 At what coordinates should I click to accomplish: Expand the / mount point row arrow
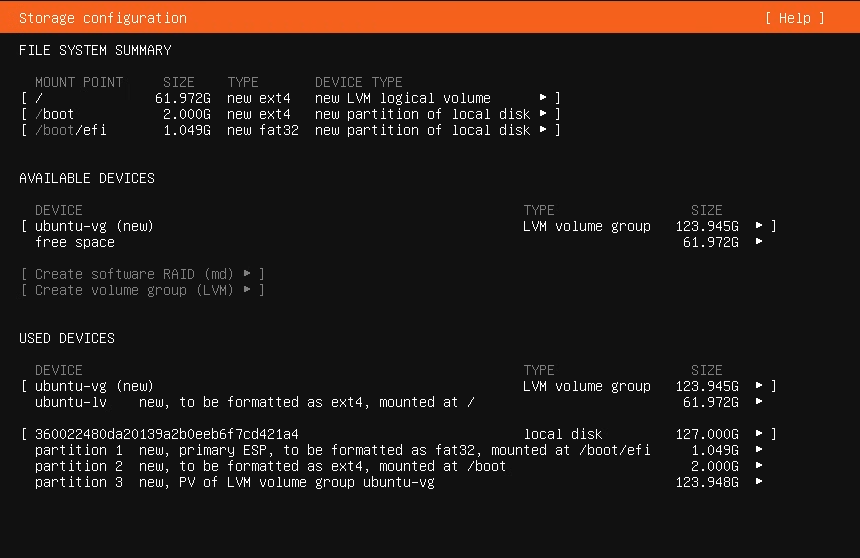(543, 98)
